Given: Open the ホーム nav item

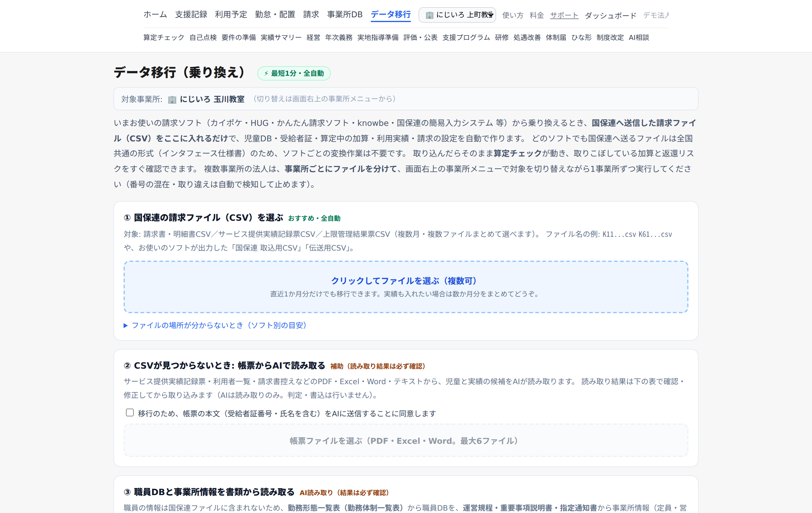Looking at the screenshot, I should click(155, 15).
